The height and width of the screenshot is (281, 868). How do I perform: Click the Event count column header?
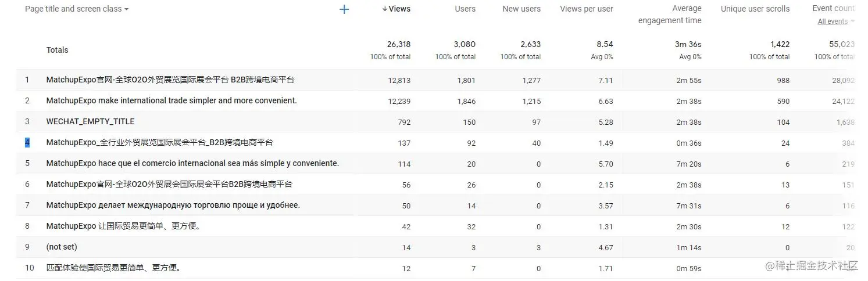coord(833,8)
